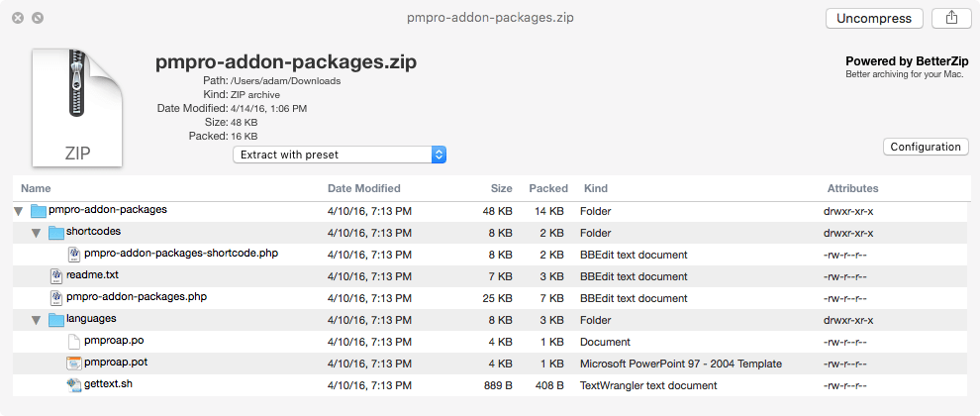Click the shortcodes folder icon
The height and width of the screenshot is (416, 980).
click(x=57, y=233)
